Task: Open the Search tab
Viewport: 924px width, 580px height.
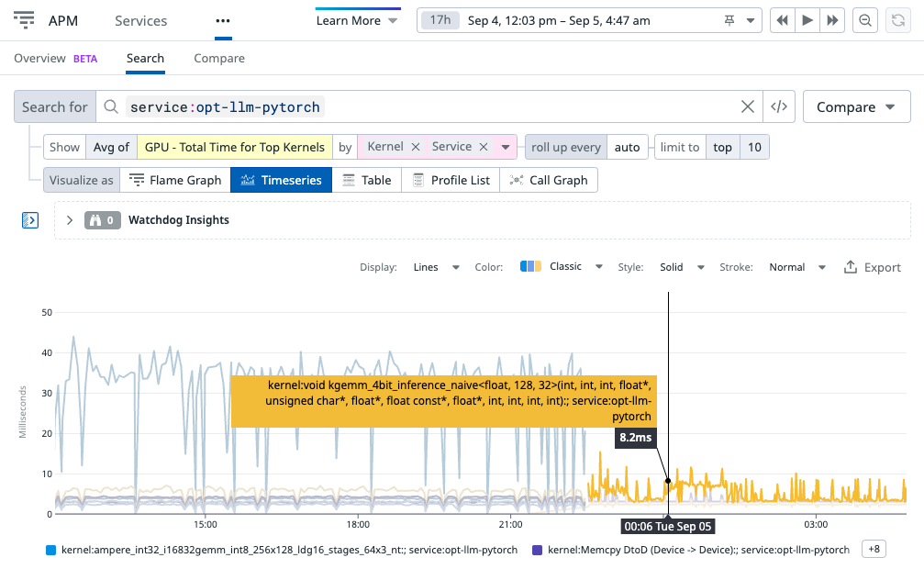Action: [145, 59]
